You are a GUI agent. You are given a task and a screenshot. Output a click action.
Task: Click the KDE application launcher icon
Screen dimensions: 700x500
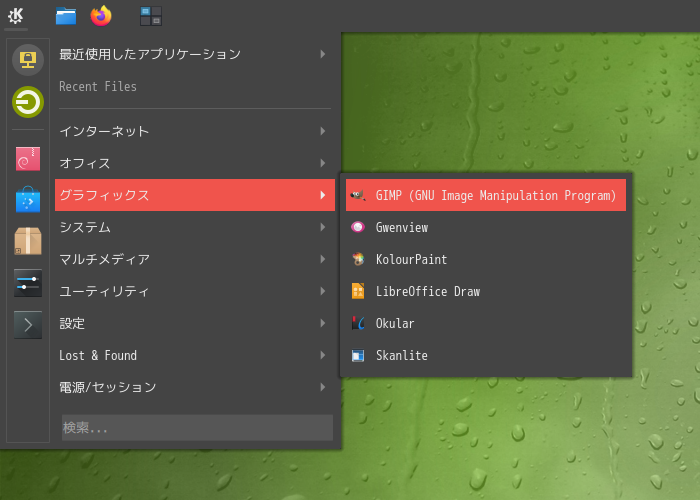pos(16,16)
